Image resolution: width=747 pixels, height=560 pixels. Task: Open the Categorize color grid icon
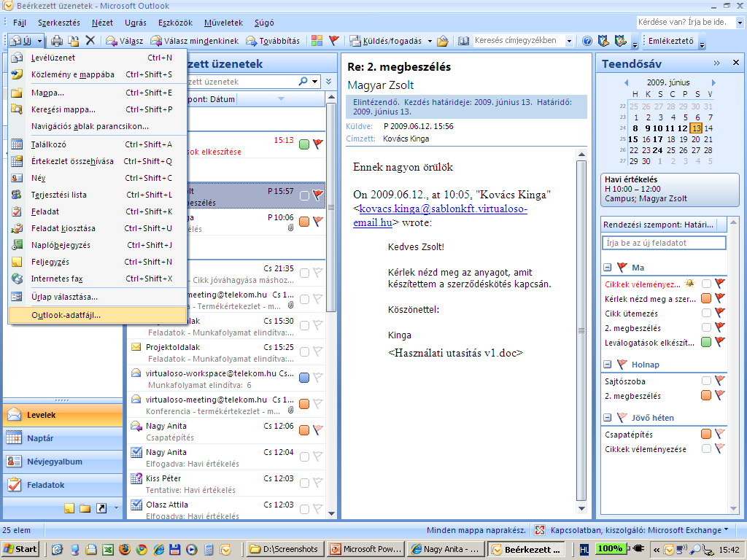point(317,41)
